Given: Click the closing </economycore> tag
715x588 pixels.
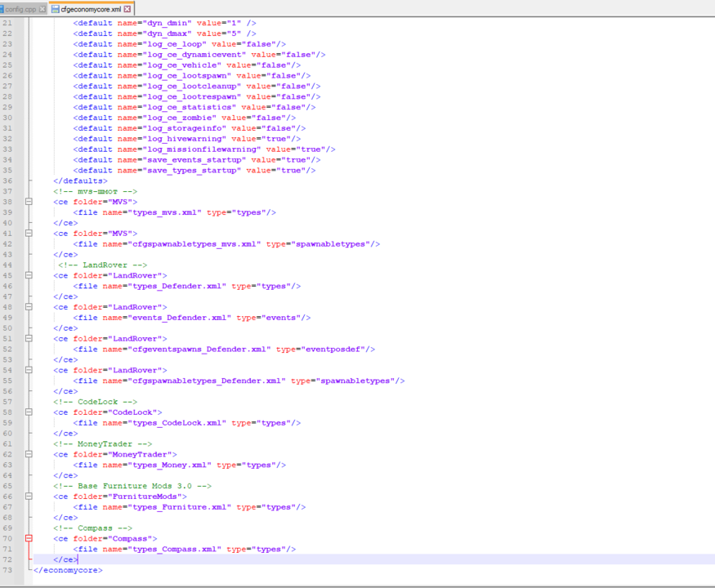Looking at the screenshot, I should click(x=68, y=570).
